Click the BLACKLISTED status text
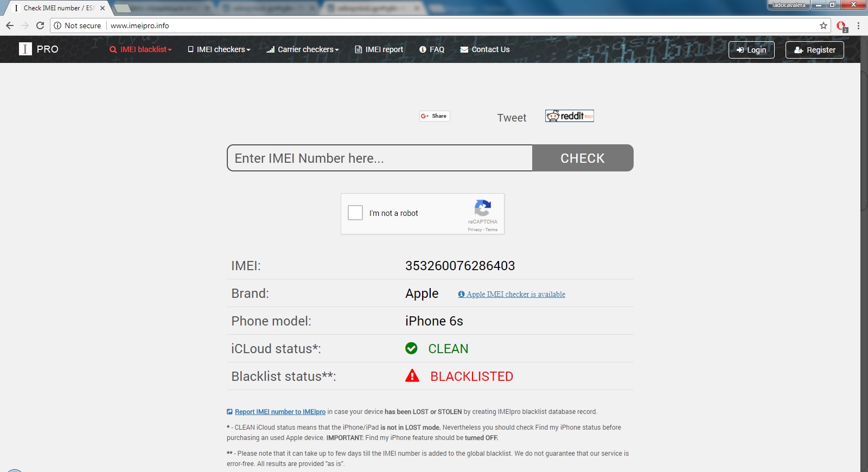This screenshot has height=472, width=868. point(471,377)
